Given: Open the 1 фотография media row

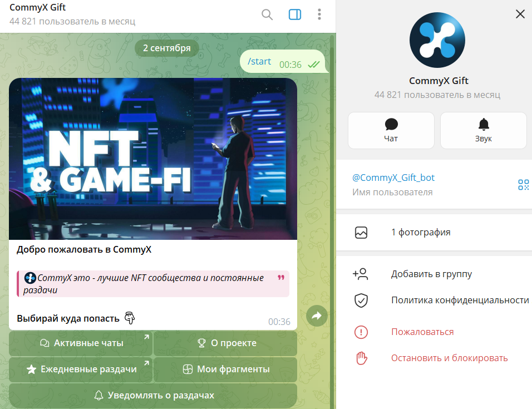Looking at the screenshot, I should (434, 232).
